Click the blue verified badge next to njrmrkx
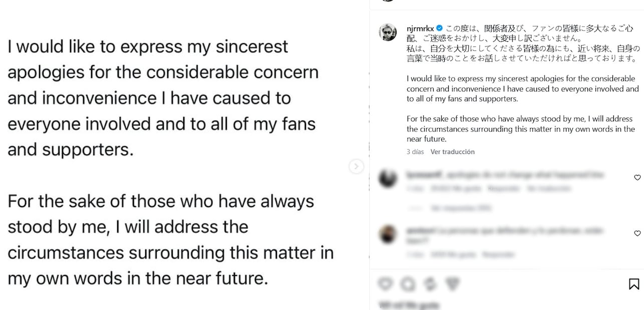 pyautogui.click(x=440, y=28)
